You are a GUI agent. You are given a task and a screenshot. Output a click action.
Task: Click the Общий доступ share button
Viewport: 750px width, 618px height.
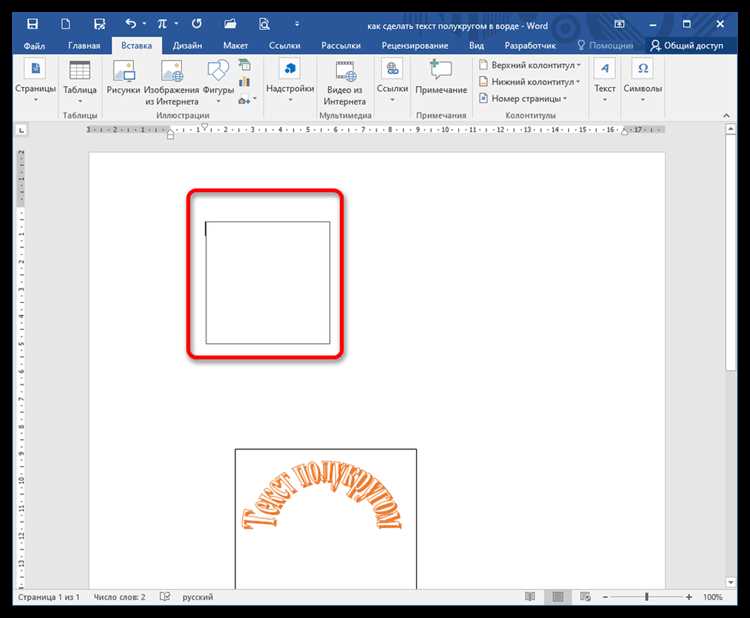click(x=686, y=45)
